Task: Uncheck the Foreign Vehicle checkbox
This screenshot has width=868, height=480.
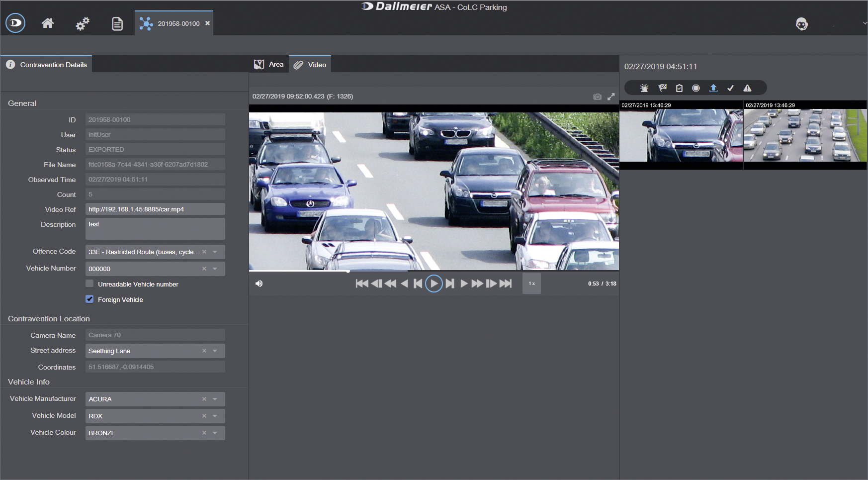Action: [x=89, y=299]
